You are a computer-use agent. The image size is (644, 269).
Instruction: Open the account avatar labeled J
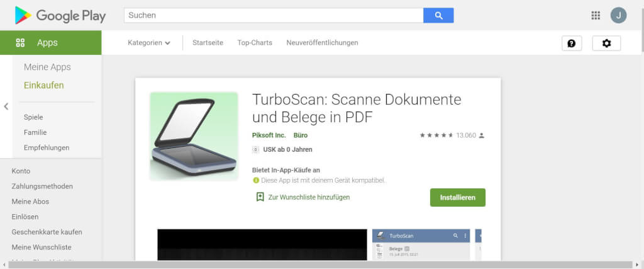pos(618,15)
